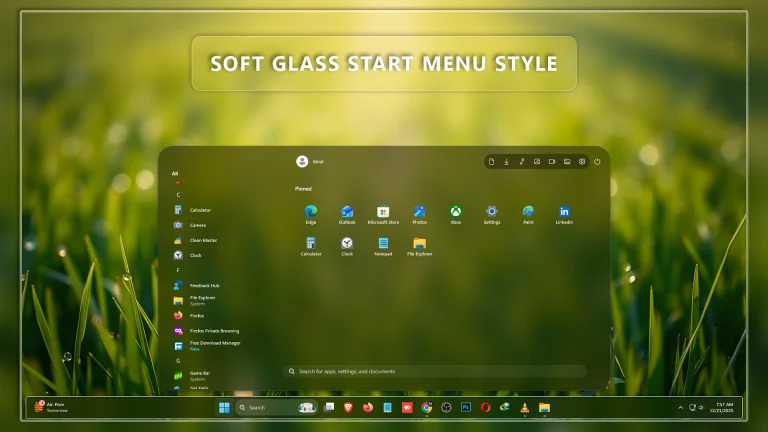This screenshot has height=432, width=768.
Task: Open OBS Studio from the taskbar
Action: coord(446,408)
